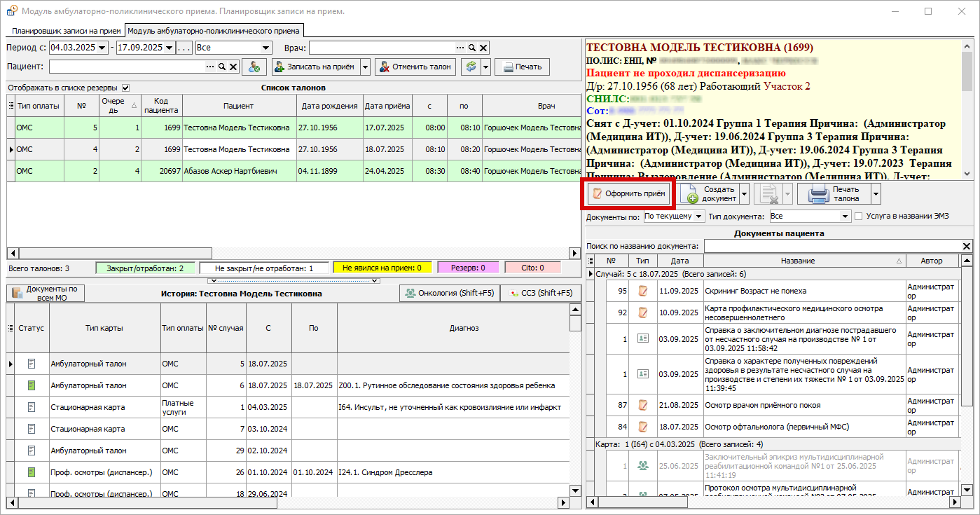Toggle Отображать в списке резервы checkbox

126,88
